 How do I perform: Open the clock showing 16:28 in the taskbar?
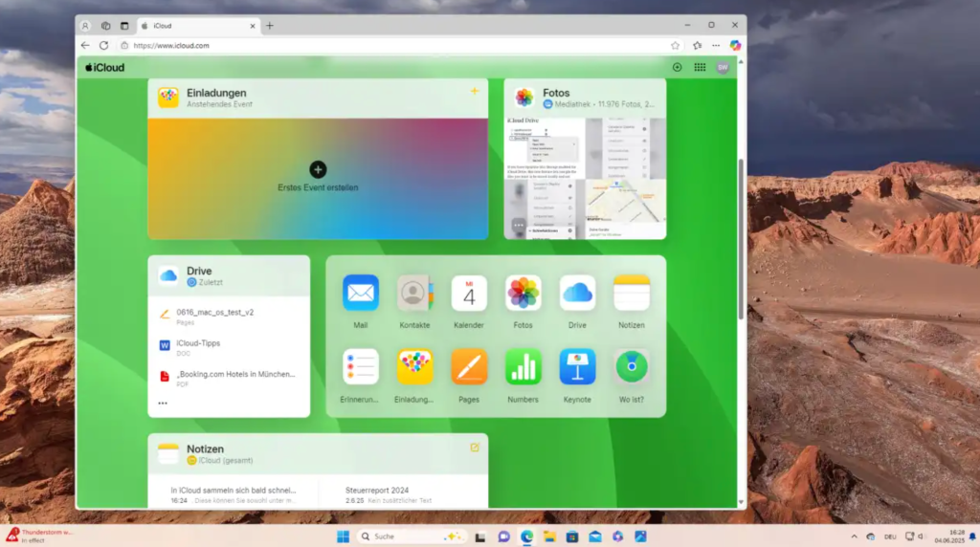pos(949,536)
